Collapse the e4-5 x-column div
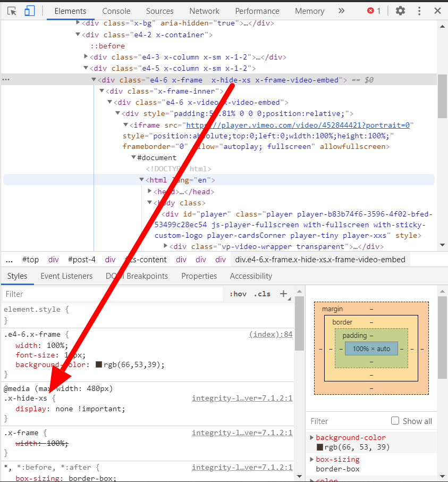The height and width of the screenshot is (482, 448). click(86, 68)
